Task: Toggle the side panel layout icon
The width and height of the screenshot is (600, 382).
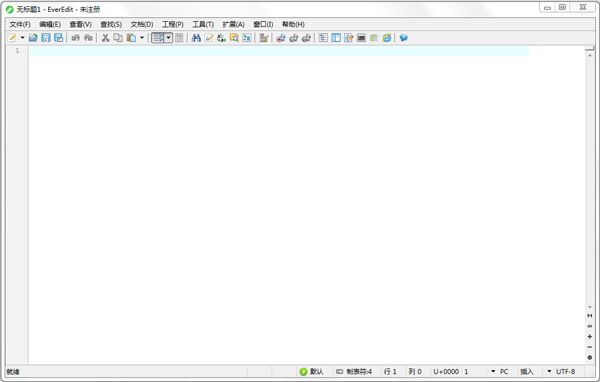Action: [x=336, y=38]
